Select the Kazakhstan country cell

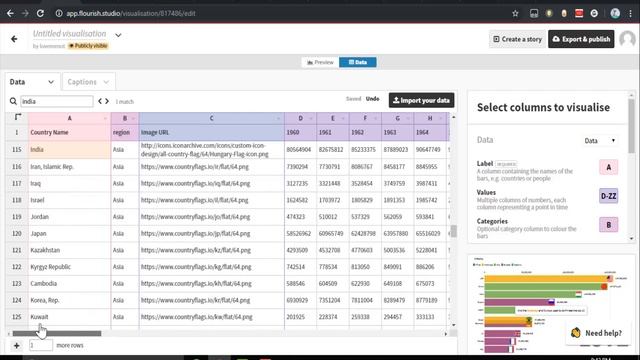tap(69, 250)
